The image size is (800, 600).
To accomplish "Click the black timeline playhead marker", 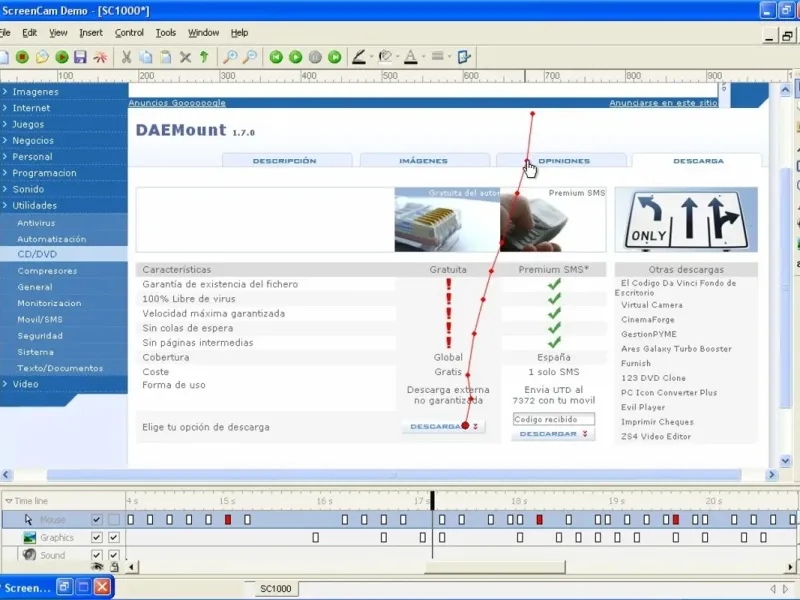I will click(x=432, y=501).
